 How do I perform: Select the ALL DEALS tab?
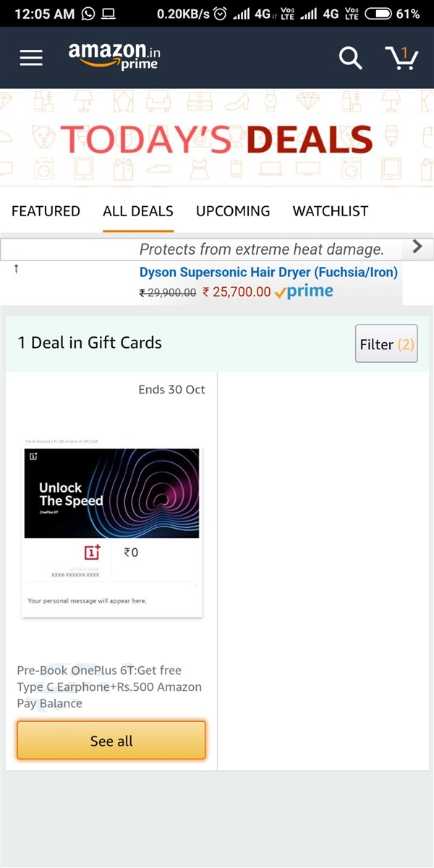[x=138, y=211]
